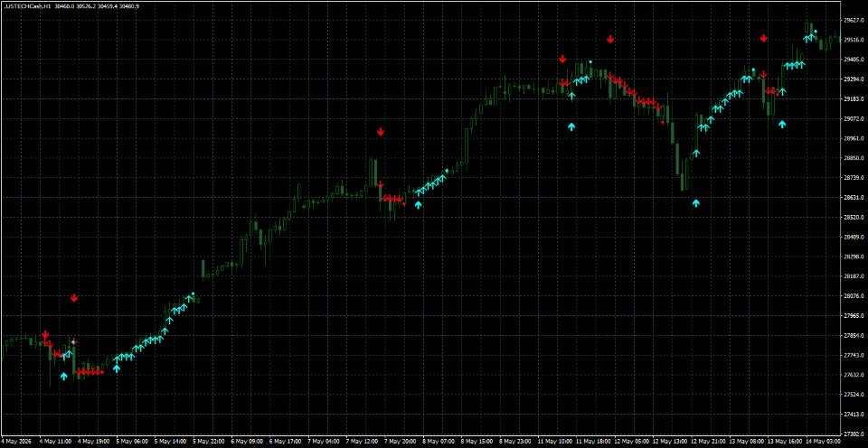
Task: Select the red down arrow near 28076 level
Action: coord(74,298)
